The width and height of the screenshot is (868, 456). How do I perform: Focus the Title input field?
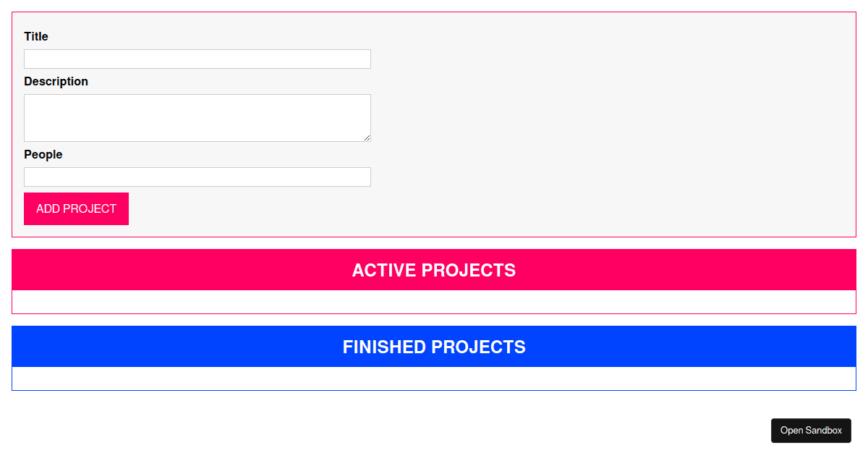pos(197,59)
